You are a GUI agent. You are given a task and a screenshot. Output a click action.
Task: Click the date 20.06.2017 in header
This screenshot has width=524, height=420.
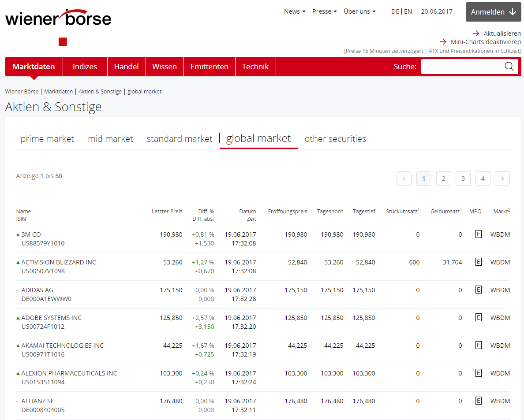coord(436,11)
